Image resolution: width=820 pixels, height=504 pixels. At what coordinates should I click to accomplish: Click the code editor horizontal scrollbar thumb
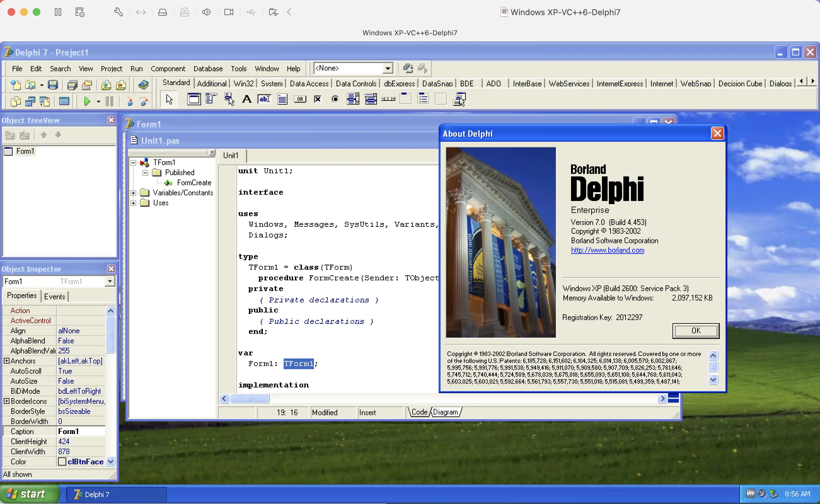(x=249, y=398)
